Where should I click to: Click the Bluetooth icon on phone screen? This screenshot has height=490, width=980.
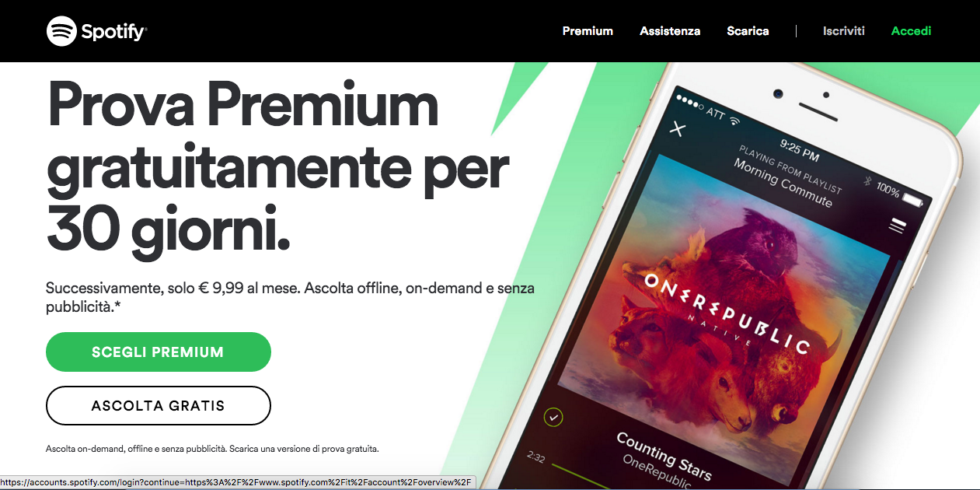[x=868, y=182]
